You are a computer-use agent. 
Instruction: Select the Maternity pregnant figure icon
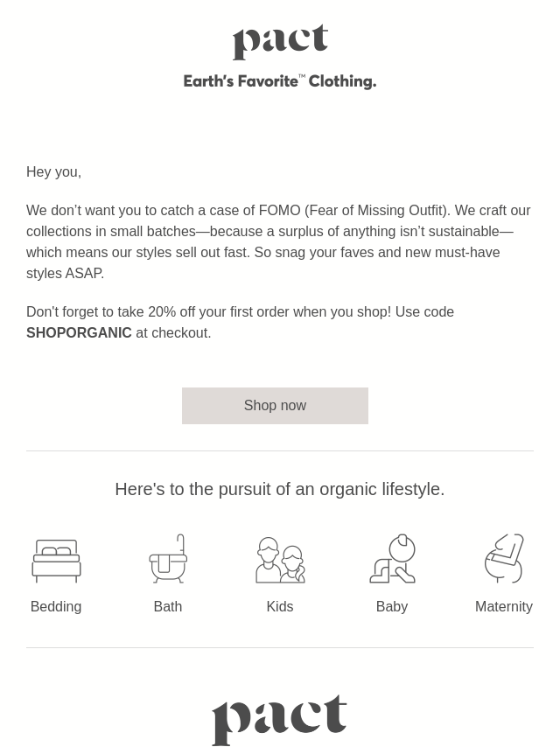point(504,558)
